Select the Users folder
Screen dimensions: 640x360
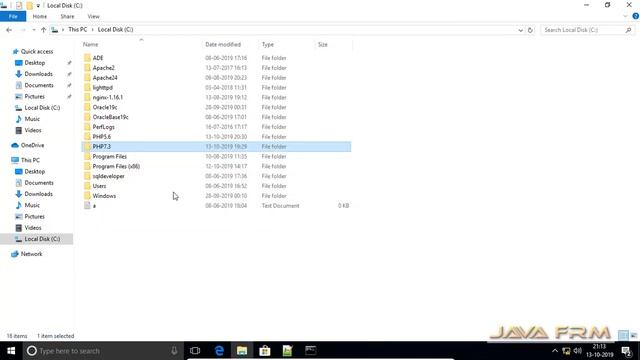pos(99,186)
